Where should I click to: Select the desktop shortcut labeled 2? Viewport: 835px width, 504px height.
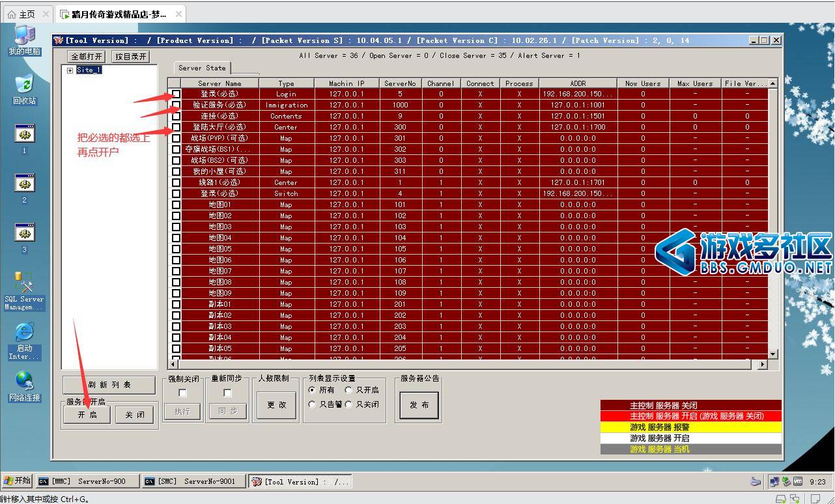pos(25,188)
